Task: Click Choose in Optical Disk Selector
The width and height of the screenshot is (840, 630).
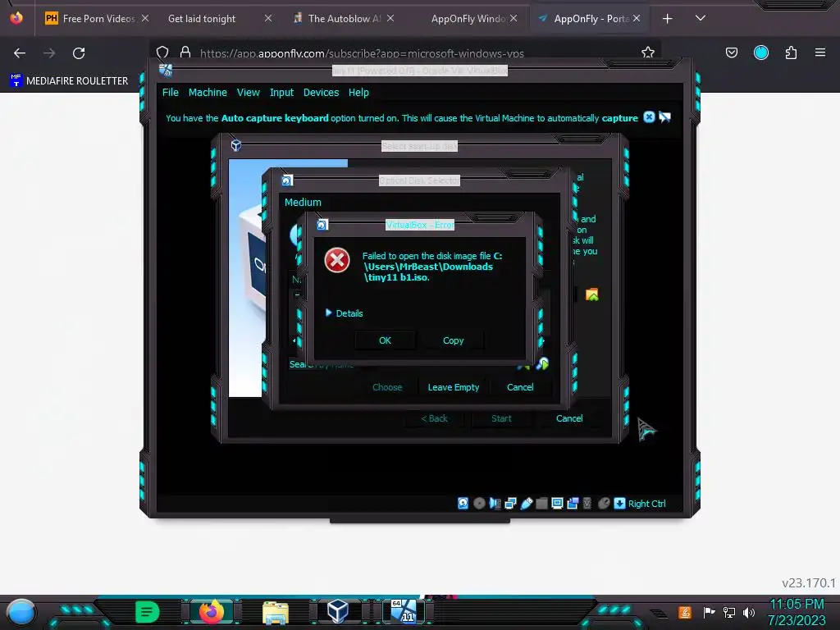Action: [387, 387]
